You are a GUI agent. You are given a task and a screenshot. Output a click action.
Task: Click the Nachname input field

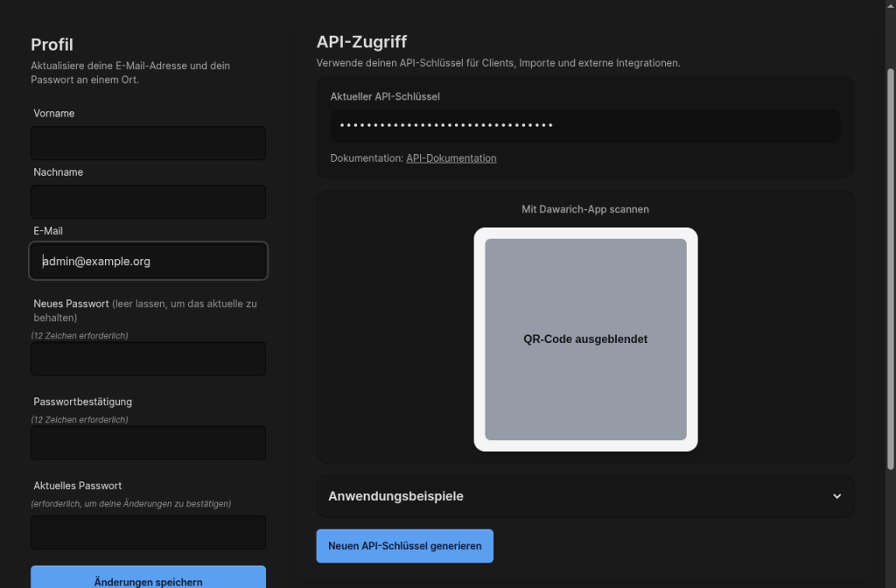148,202
